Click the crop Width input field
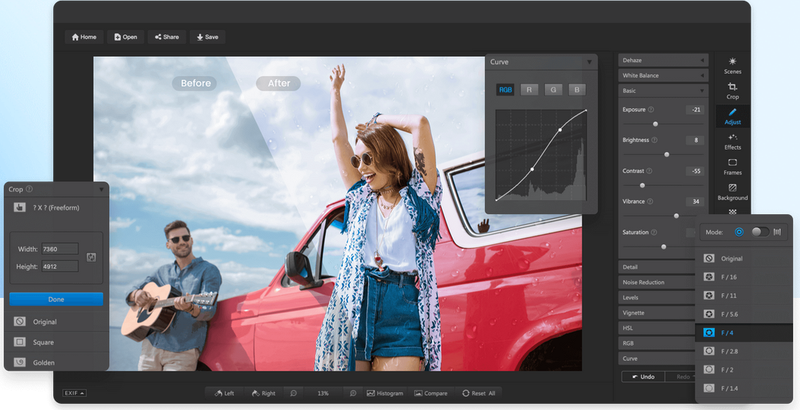The width and height of the screenshot is (800, 410). click(60, 248)
